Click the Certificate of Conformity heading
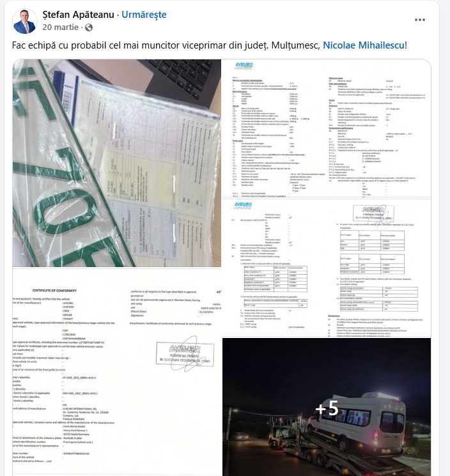The width and height of the screenshot is (450, 476). [55, 291]
